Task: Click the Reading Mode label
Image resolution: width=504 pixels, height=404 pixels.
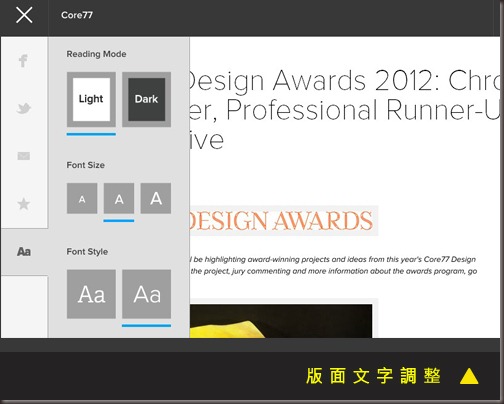Action: (x=96, y=54)
